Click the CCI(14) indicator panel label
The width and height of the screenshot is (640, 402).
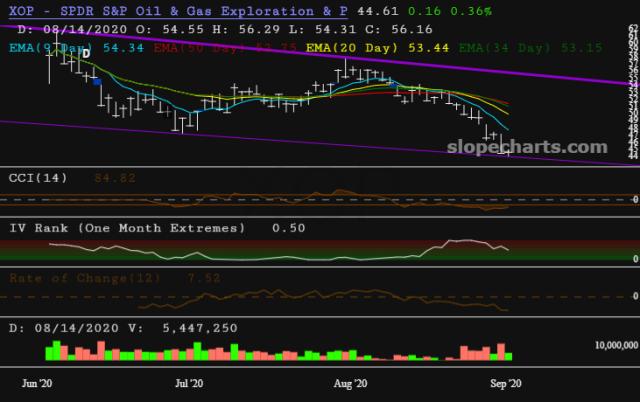tap(40, 178)
